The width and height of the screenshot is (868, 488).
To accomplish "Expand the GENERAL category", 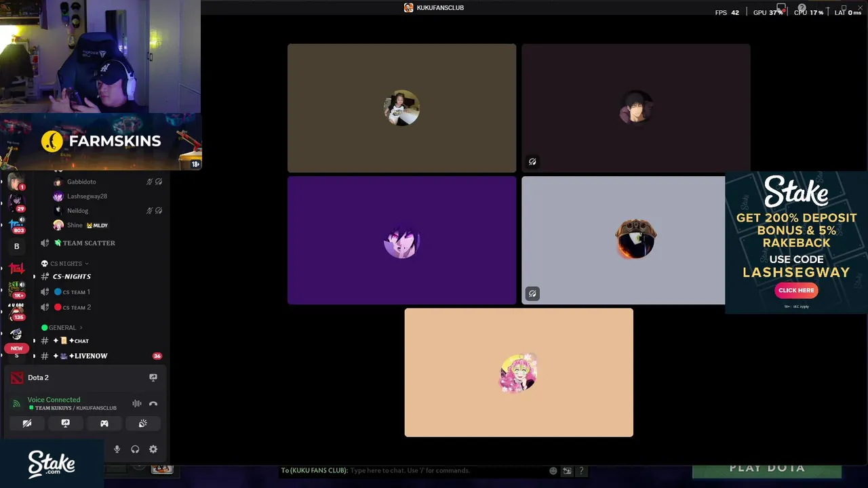I will [62, 327].
